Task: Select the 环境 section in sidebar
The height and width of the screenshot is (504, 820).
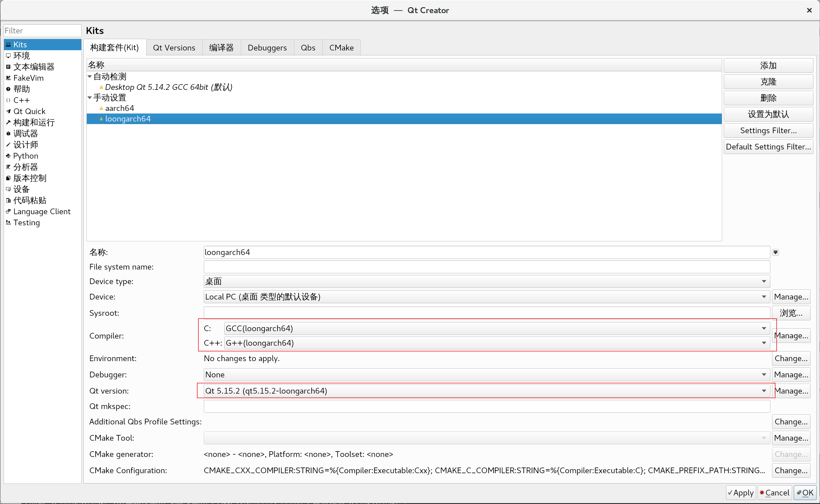Action: [x=21, y=55]
